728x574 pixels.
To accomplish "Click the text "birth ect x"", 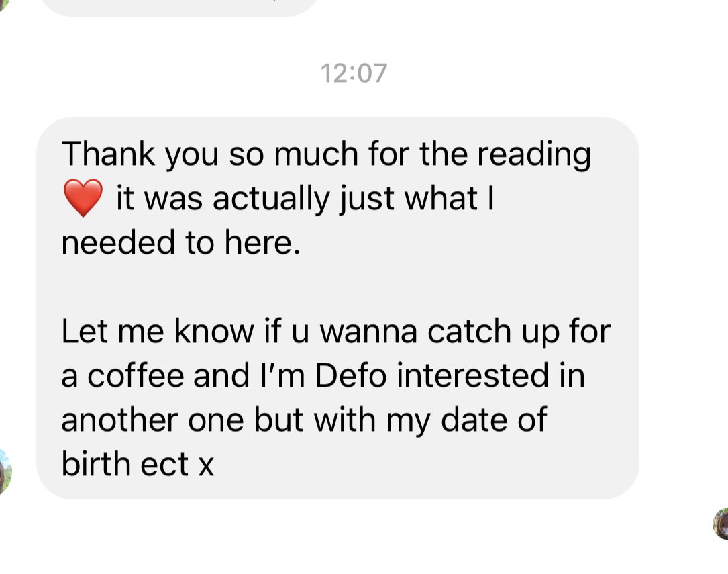I will click(x=138, y=465).
